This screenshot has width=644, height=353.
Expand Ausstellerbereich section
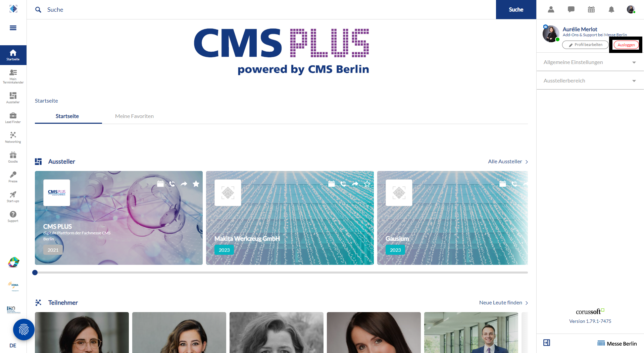coord(590,81)
